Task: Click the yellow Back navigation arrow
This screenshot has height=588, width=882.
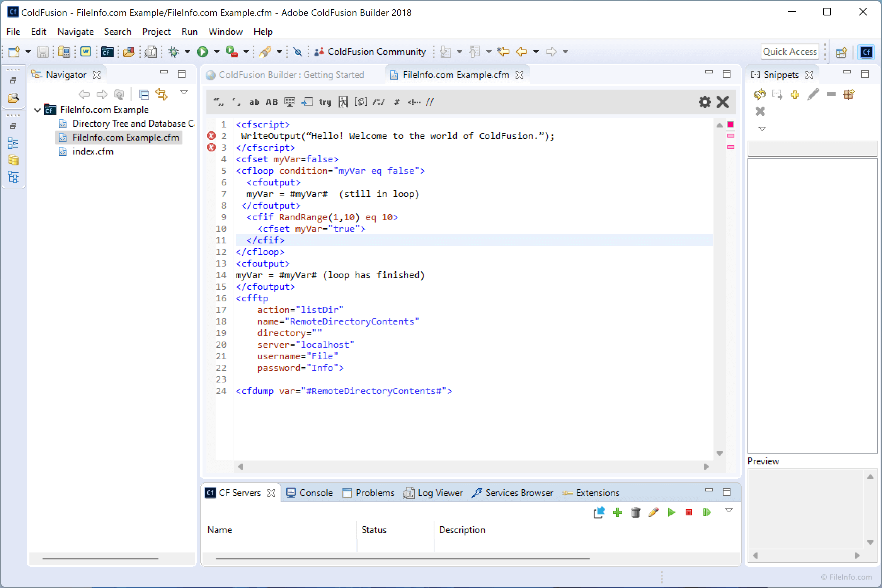Action: [522, 52]
